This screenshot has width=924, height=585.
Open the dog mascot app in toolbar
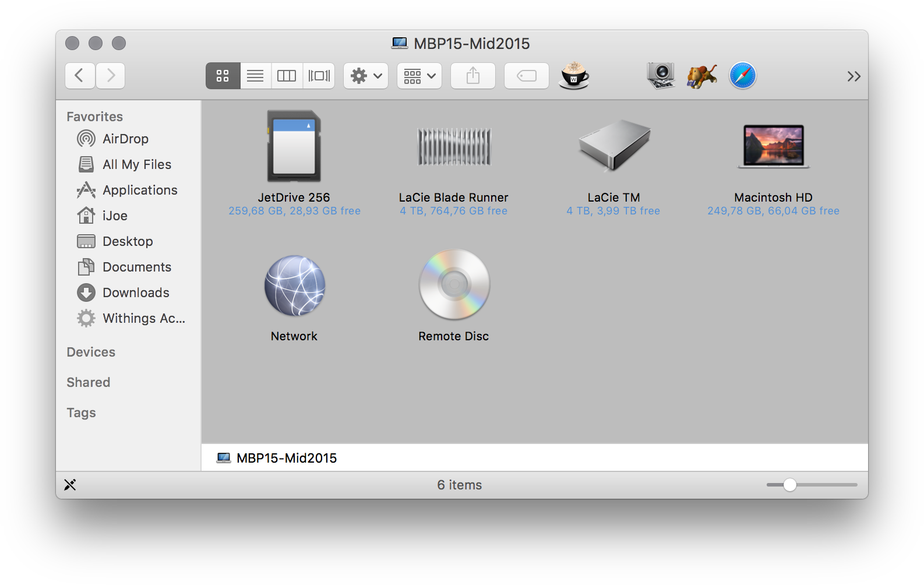coord(701,76)
